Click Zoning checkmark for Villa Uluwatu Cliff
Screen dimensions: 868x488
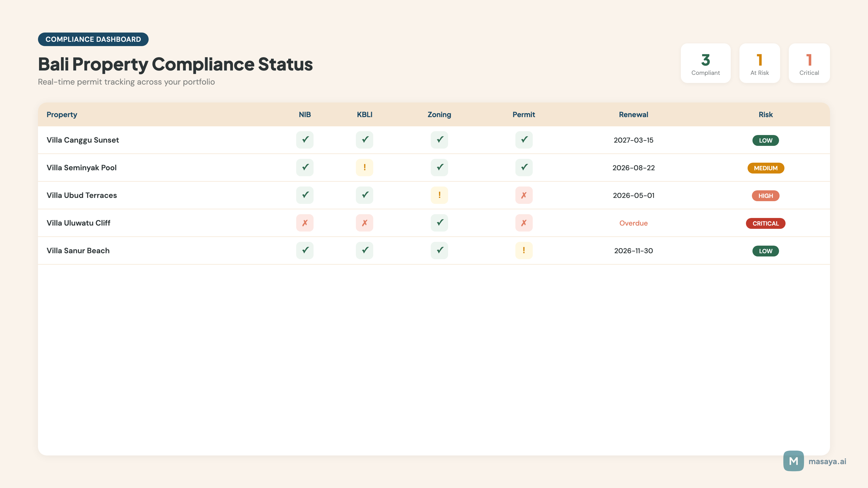pos(439,223)
